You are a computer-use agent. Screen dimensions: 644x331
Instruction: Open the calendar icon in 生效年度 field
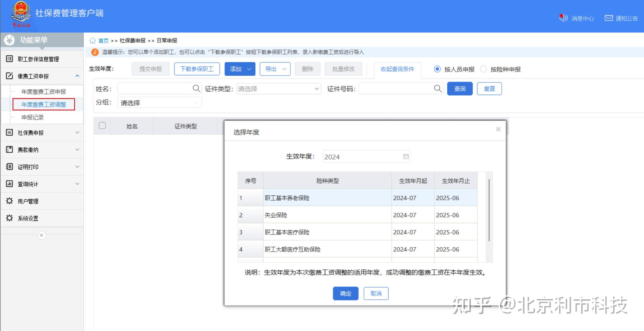click(406, 156)
